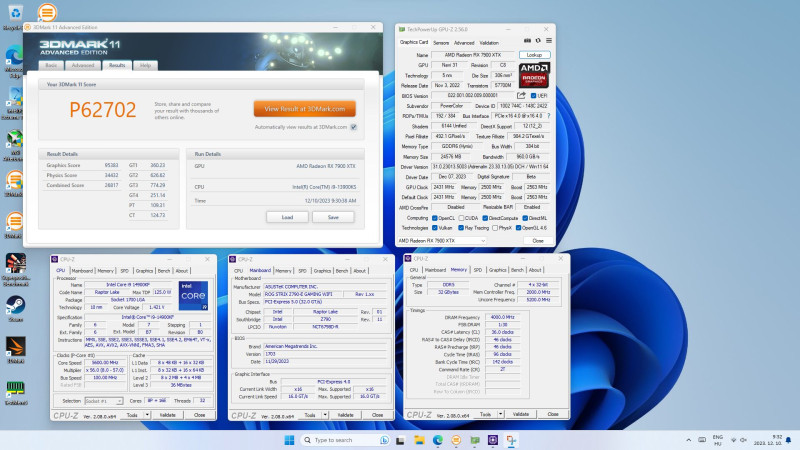Image resolution: width=800 pixels, height=450 pixels.
Task: Click the GPU-Z taskbar icon
Action: [x=474, y=440]
